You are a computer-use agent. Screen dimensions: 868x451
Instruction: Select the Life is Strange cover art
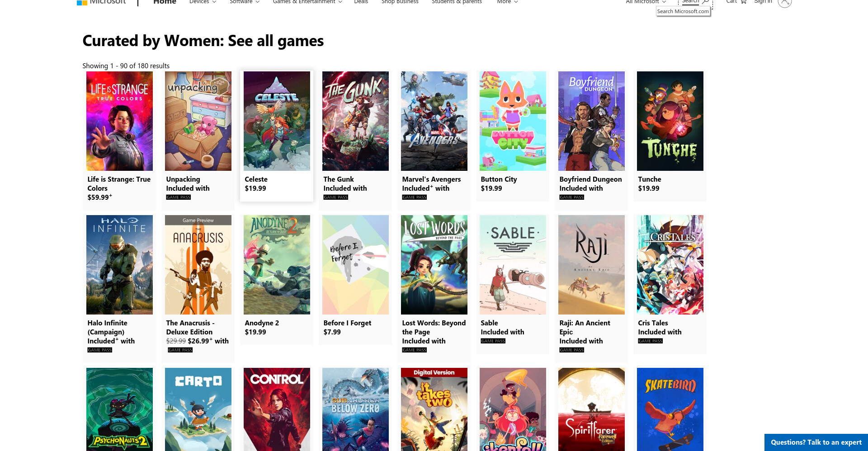119,121
